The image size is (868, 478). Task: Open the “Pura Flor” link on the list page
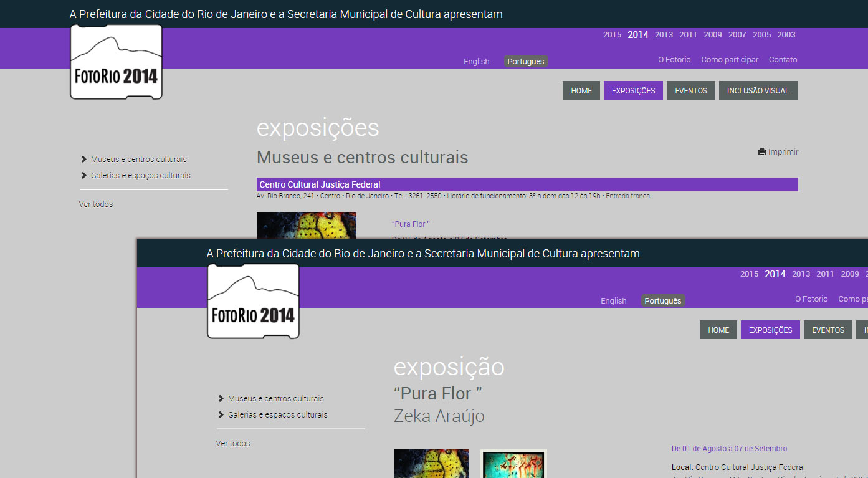(411, 224)
